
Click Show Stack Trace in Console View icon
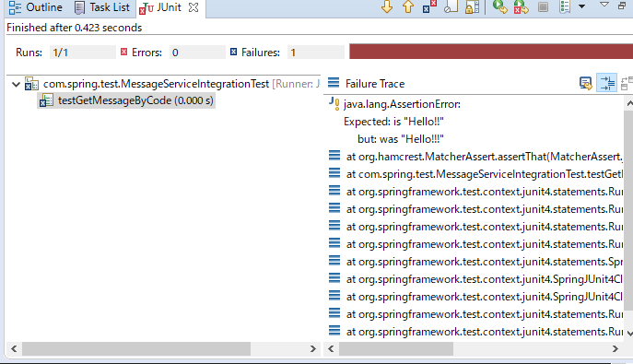tap(585, 83)
